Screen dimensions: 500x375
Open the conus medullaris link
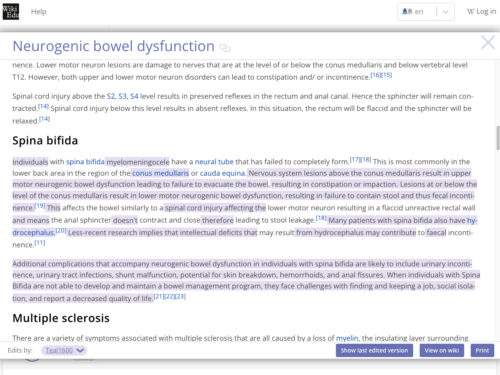pos(160,173)
